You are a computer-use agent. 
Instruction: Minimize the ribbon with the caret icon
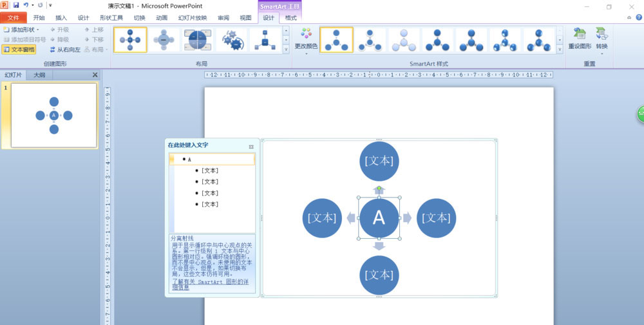tap(629, 17)
